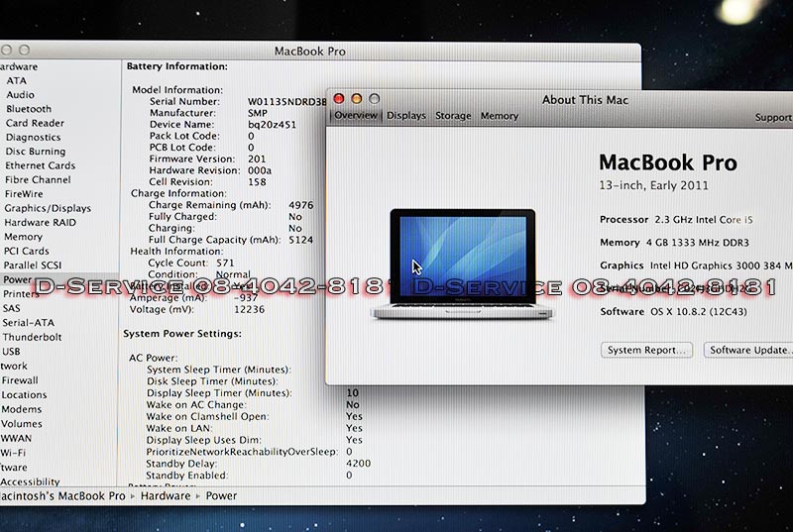Select Thunderbolt sidebar item
793x532 pixels.
(32, 337)
